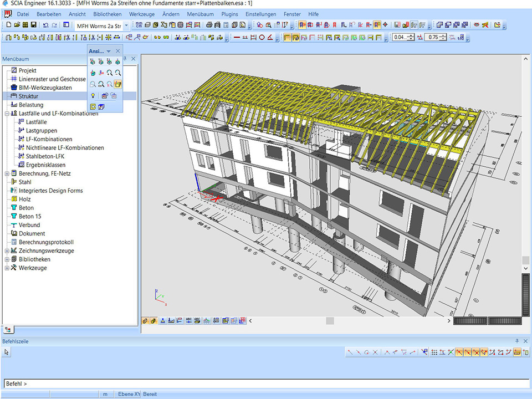Toggle the highlighted perspective view button
The height and width of the screenshot is (399, 532).
pyautogui.click(x=118, y=84)
